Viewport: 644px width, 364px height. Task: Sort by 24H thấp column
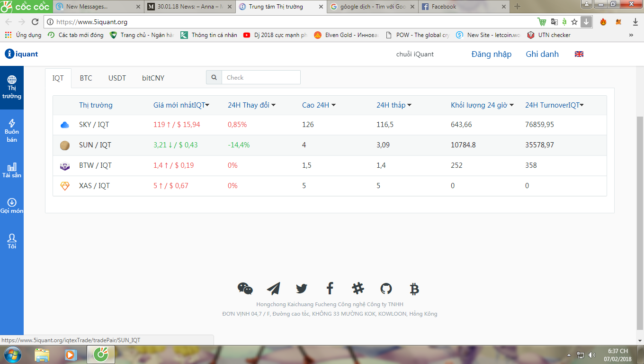pyautogui.click(x=394, y=105)
